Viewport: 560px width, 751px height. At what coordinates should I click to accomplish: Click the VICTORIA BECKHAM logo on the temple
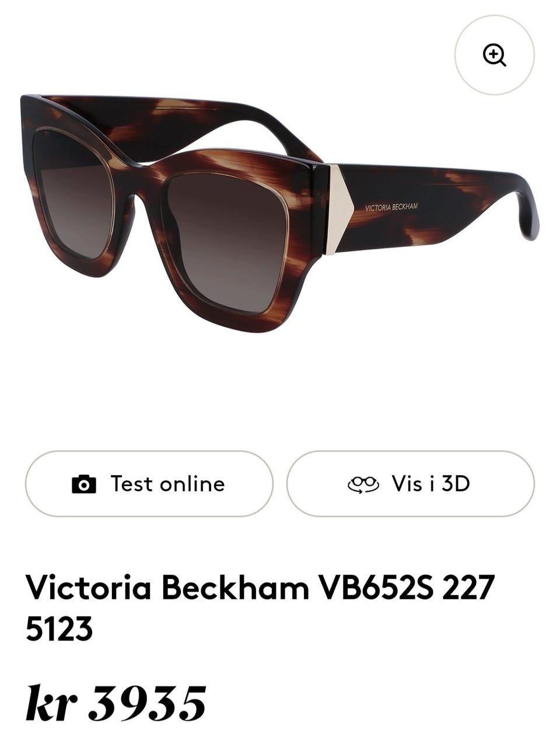coord(391,207)
